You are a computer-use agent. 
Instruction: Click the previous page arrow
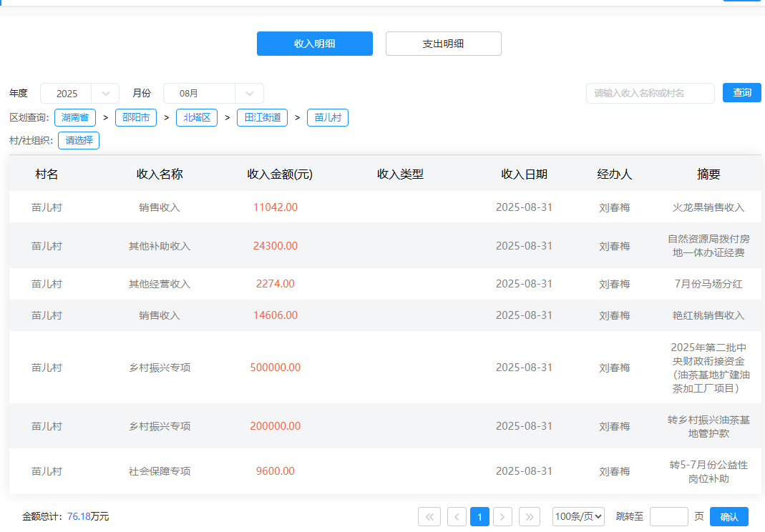[457, 516]
